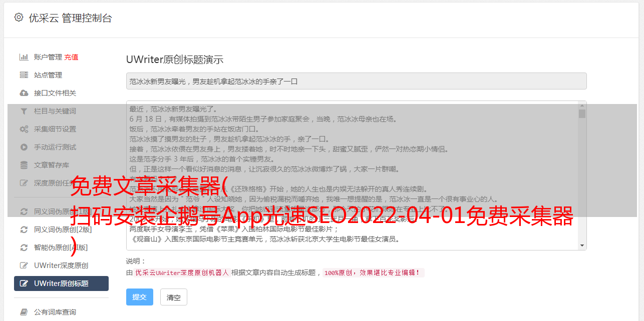Click the red text 100%原创，效果堪比专业编辑！

(x=374, y=273)
